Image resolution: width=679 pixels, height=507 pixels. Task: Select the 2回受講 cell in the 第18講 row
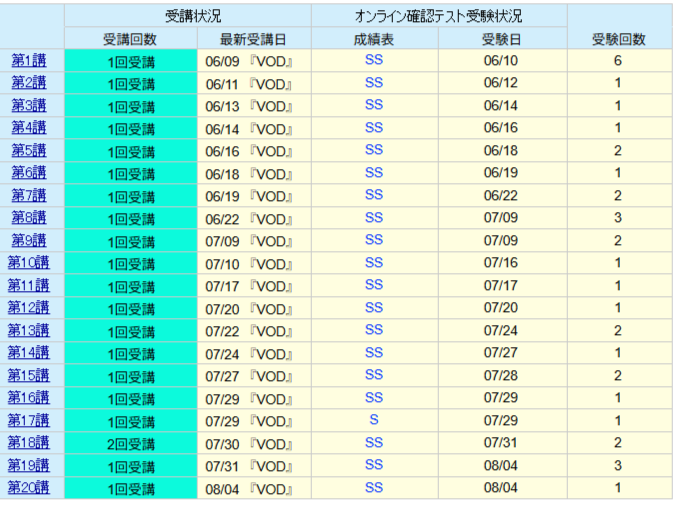coord(131,443)
